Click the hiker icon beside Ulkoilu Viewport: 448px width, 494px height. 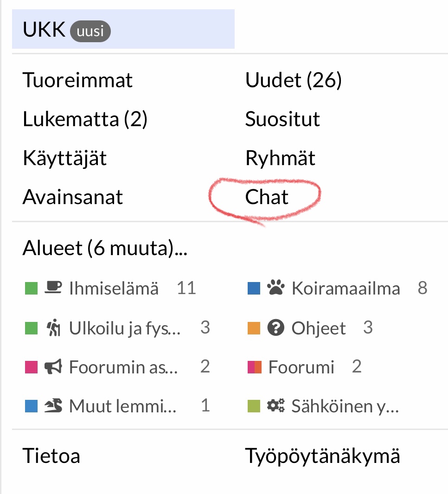click(x=53, y=328)
